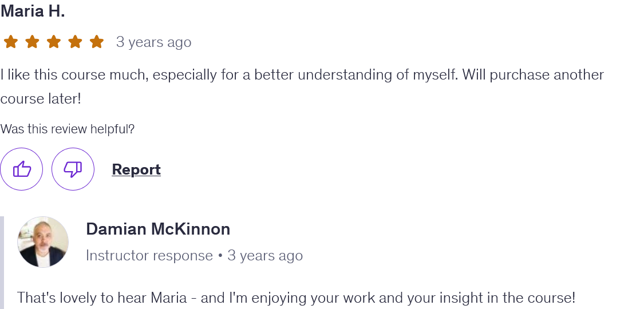Click the instructor response timestamp
The width and height of the screenshot is (644, 309).
pyautogui.click(x=265, y=255)
